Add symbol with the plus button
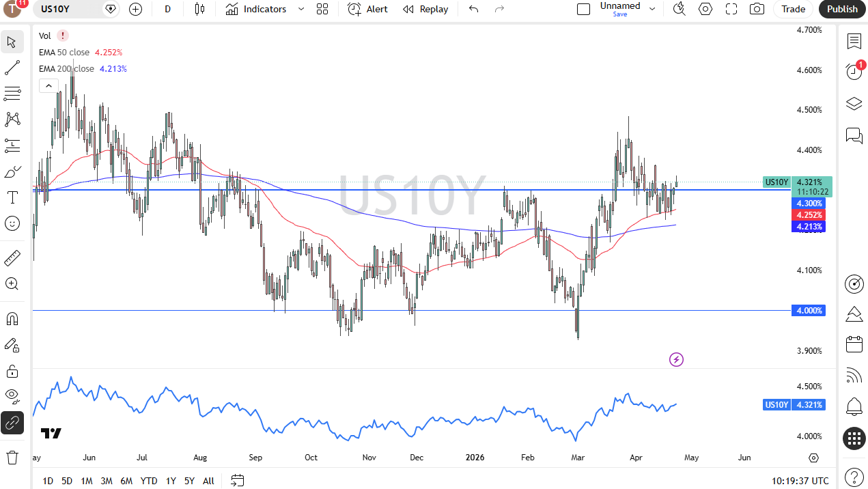Viewport: 868px width, 489px height. pos(135,9)
